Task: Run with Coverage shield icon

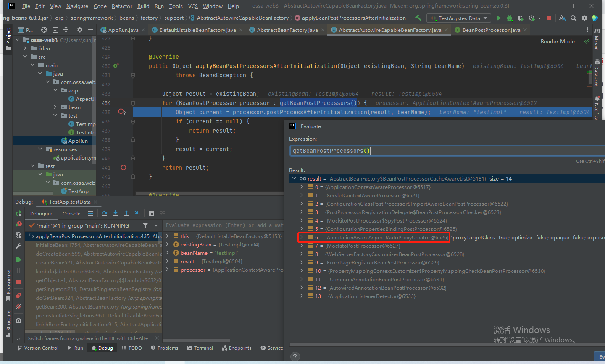Action: click(x=520, y=18)
